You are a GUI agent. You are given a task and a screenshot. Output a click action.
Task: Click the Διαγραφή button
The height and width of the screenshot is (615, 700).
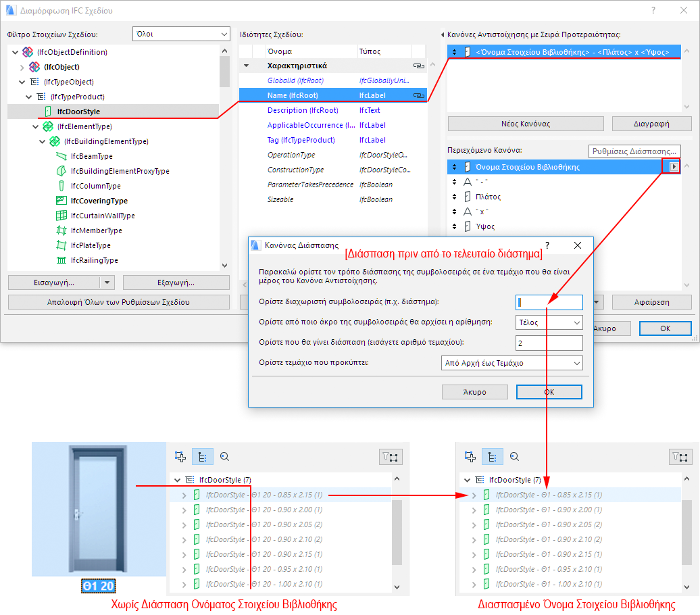(651, 124)
